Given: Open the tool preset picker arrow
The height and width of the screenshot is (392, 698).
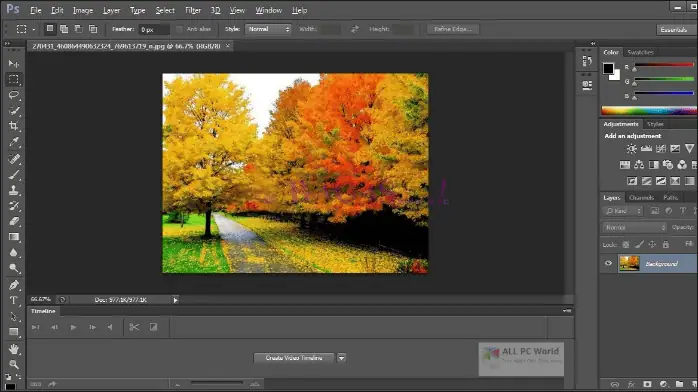Looking at the screenshot, I should (33, 29).
